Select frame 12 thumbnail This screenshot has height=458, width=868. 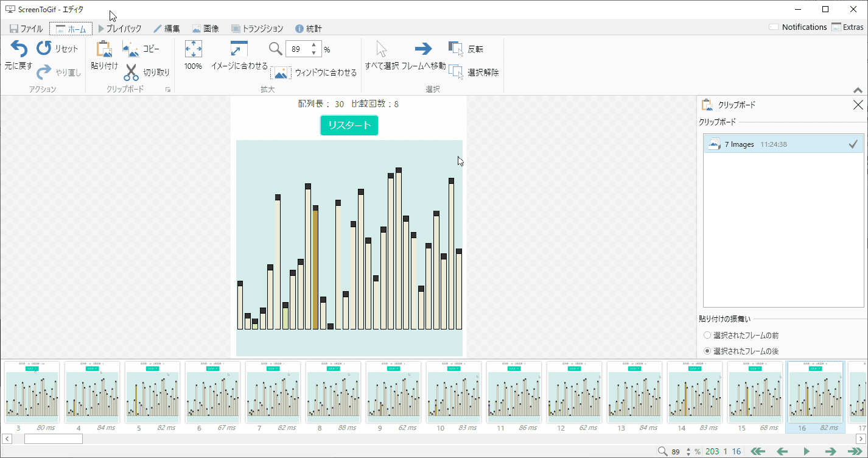tap(574, 392)
